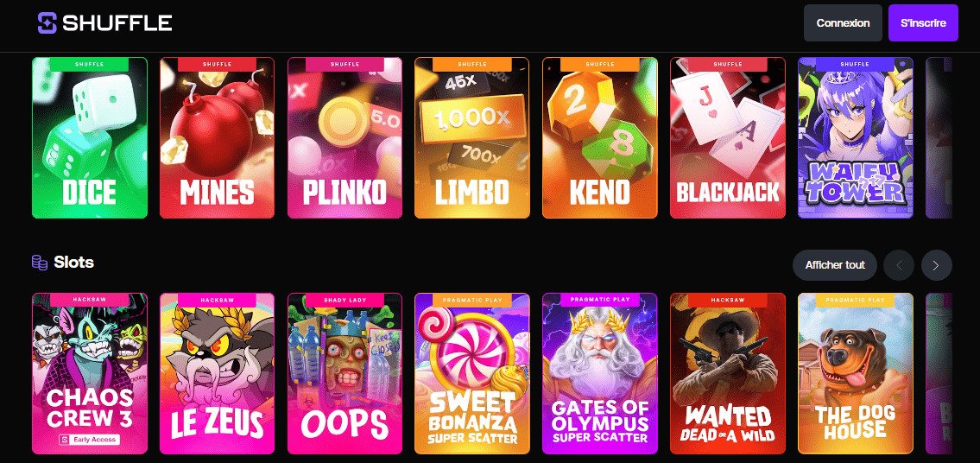This screenshot has width=980, height=463.
Task: Start the Blackjack game
Action: [728, 137]
